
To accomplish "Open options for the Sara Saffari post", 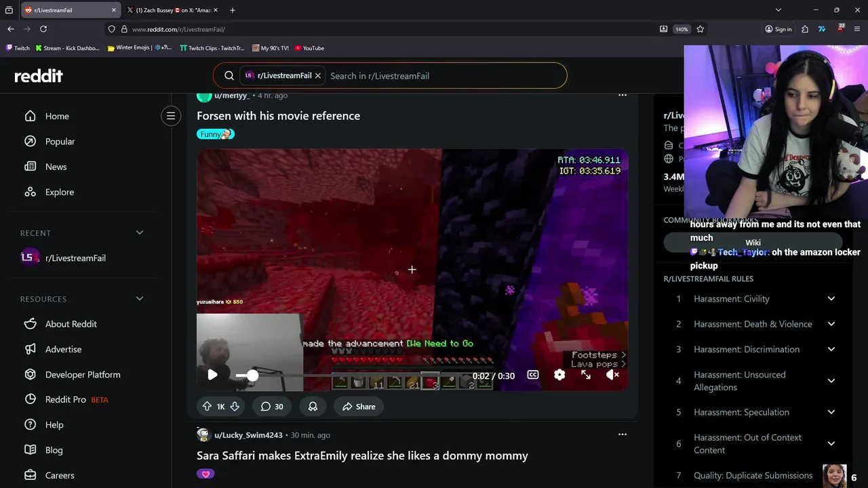I will coord(623,434).
